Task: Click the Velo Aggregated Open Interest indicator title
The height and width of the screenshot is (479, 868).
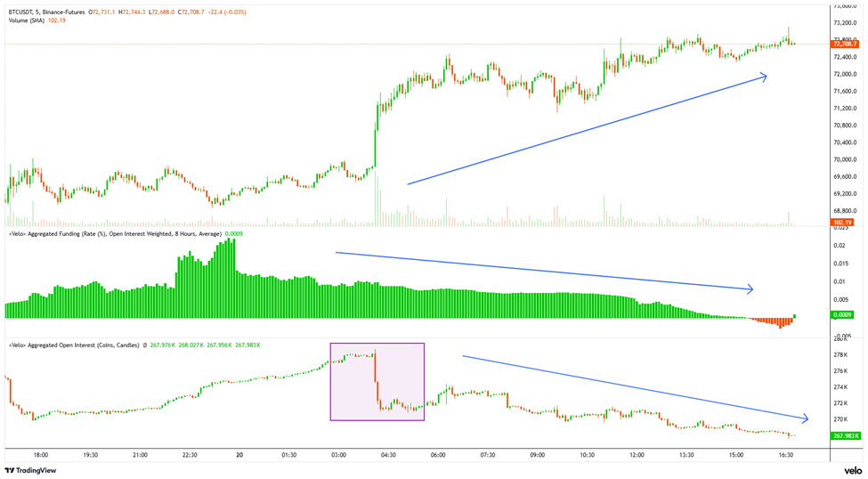Action: (x=74, y=345)
